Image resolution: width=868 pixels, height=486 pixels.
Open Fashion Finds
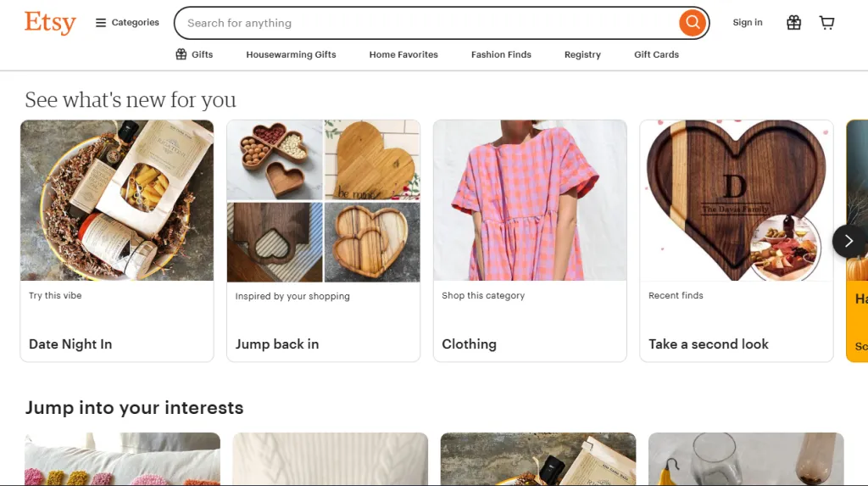[x=501, y=54]
